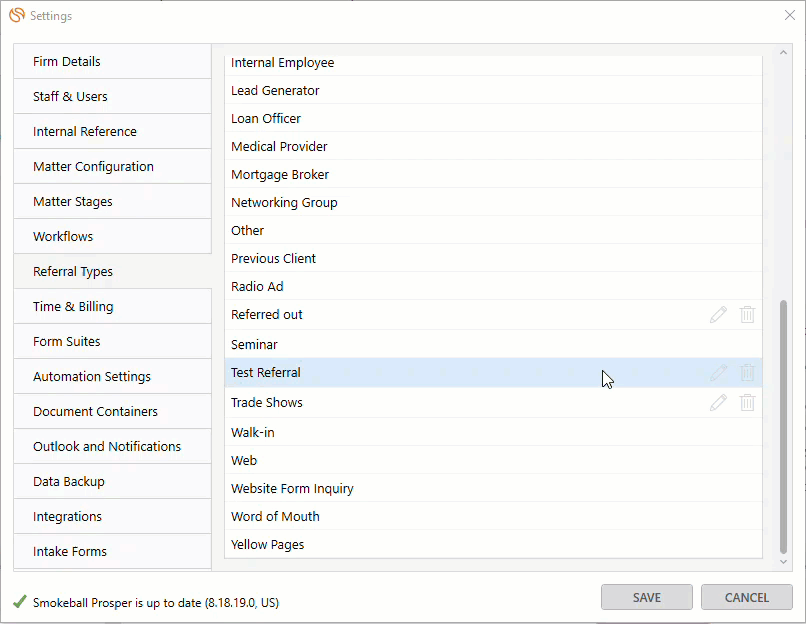Select the Yellow Pages referral type
The width and height of the screenshot is (806, 624).
pyautogui.click(x=268, y=545)
